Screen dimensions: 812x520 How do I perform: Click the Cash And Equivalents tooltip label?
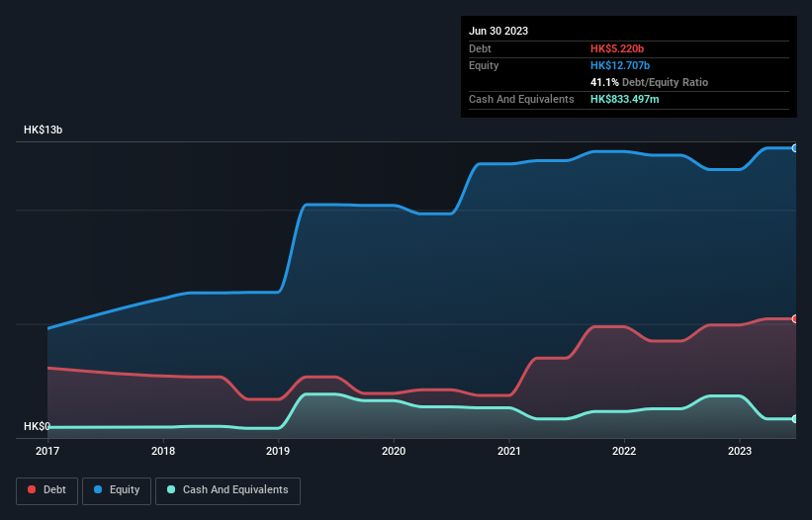point(521,99)
